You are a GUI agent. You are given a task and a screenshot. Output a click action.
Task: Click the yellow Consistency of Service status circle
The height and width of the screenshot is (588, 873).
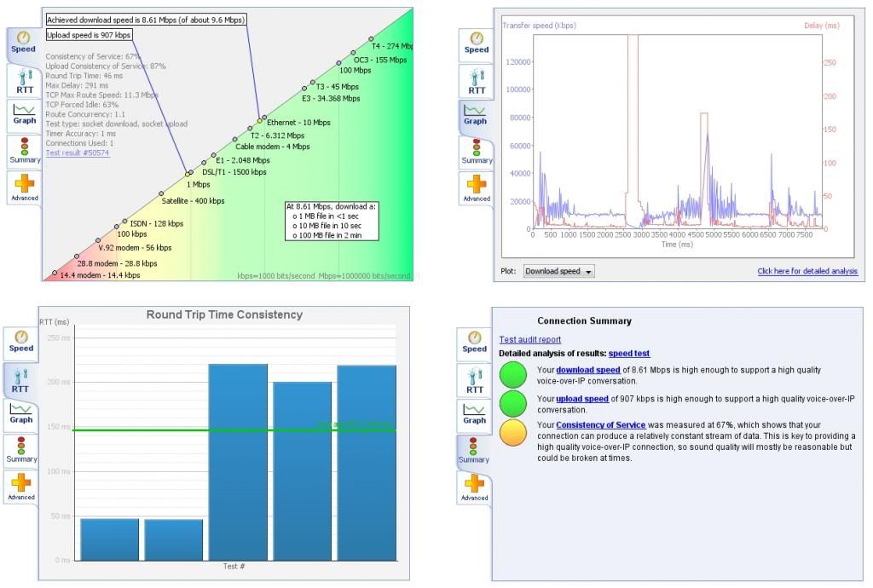pyautogui.click(x=514, y=435)
